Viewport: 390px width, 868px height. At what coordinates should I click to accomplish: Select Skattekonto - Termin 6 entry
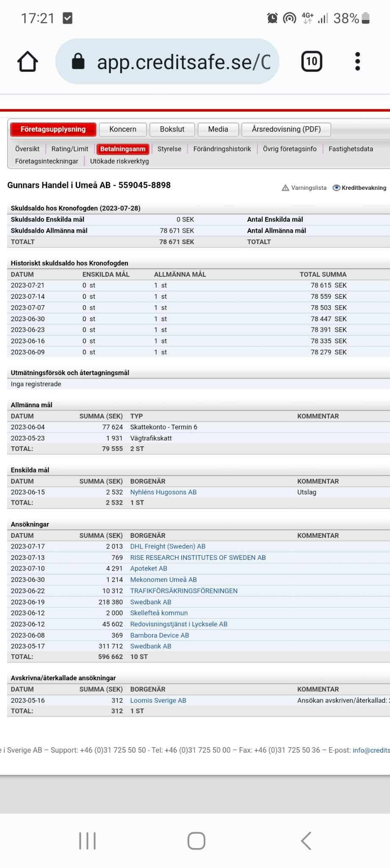[x=163, y=427]
